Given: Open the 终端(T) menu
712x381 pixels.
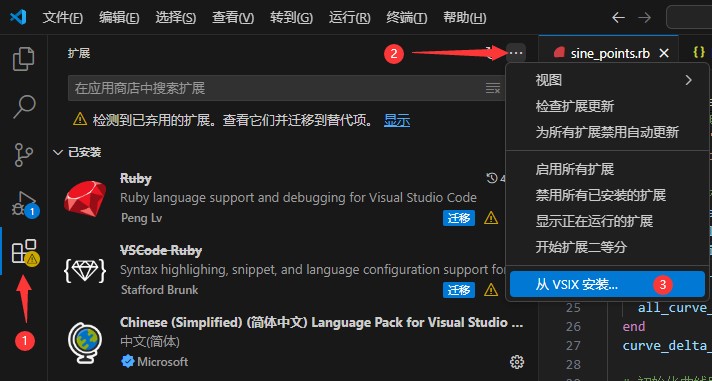Looking at the screenshot, I should pyautogui.click(x=406, y=18).
